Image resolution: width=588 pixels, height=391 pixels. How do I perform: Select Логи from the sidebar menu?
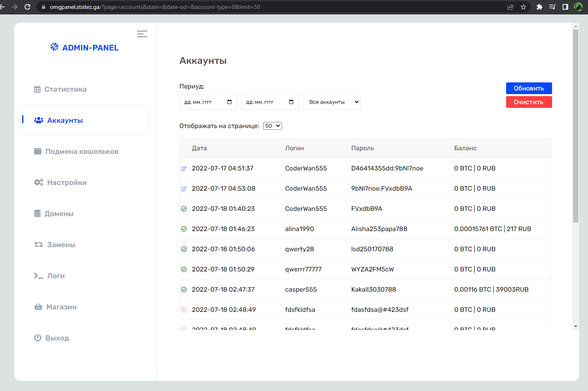[56, 276]
